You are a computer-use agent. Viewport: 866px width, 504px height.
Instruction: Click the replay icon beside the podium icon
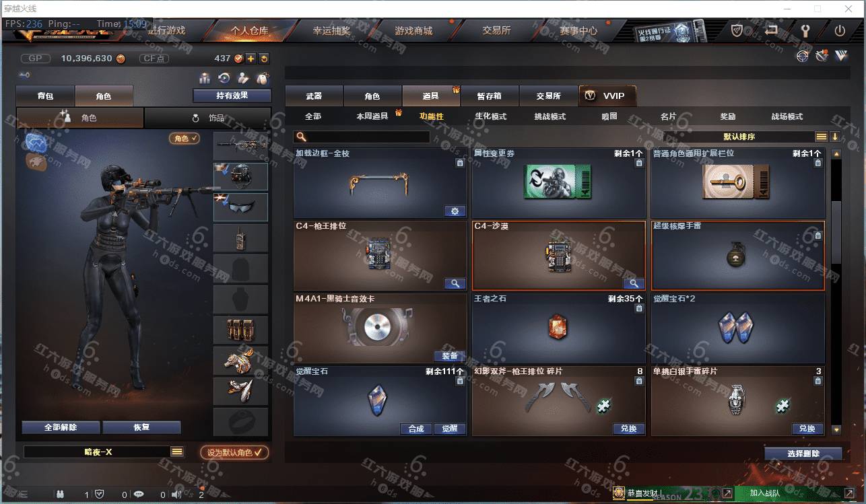224,78
